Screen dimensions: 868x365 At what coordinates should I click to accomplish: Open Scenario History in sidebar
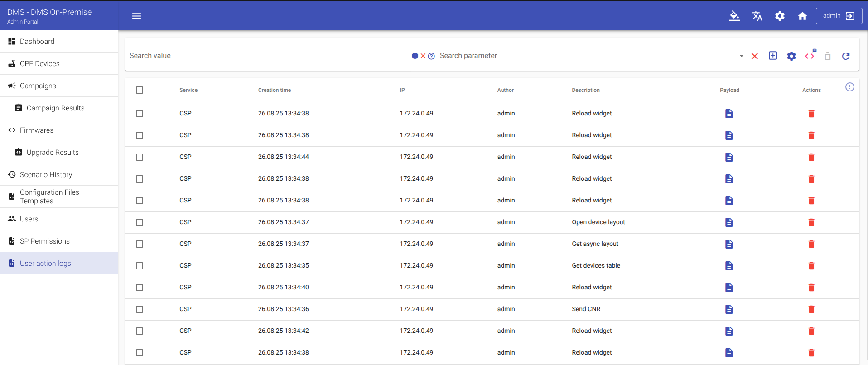click(46, 175)
